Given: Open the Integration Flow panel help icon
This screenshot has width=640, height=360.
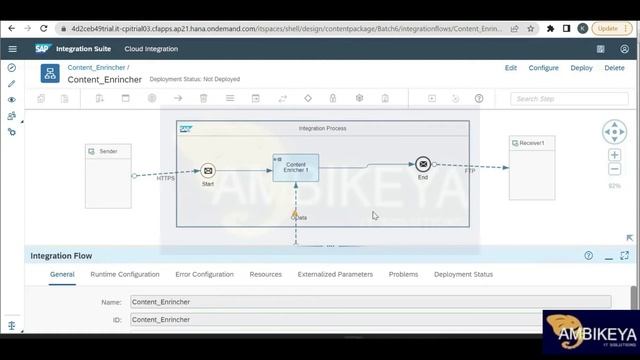Looking at the screenshot, I should pos(588,256).
